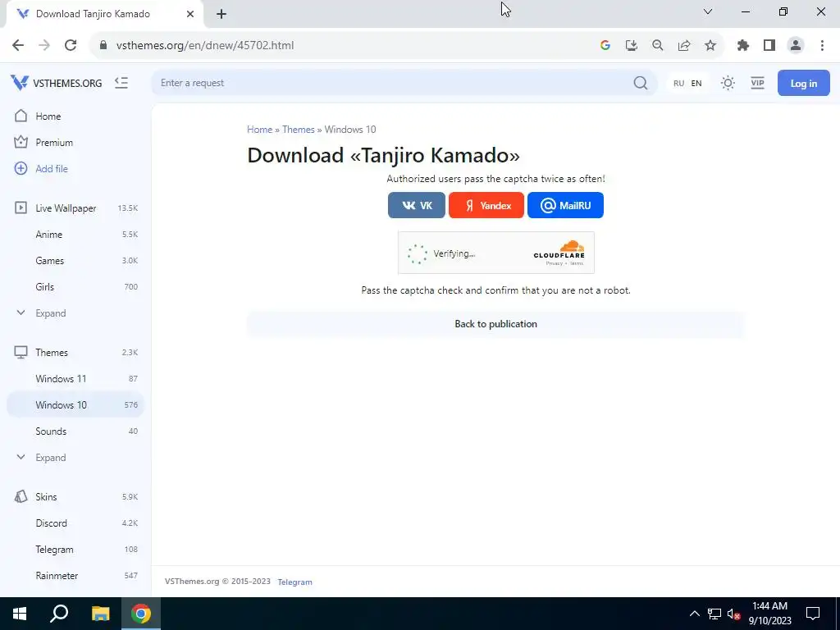Click the Home house icon
Viewport: 840px width, 630px height.
[21, 116]
